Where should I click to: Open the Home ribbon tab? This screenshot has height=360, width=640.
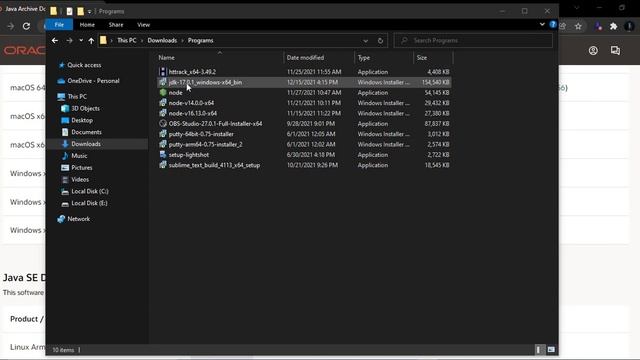(x=87, y=24)
